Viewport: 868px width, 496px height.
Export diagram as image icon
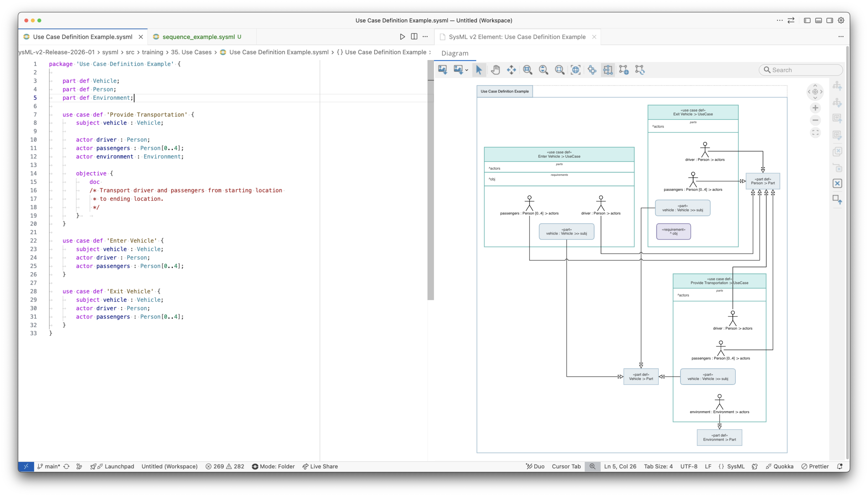pyautogui.click(x=442, y=70)
